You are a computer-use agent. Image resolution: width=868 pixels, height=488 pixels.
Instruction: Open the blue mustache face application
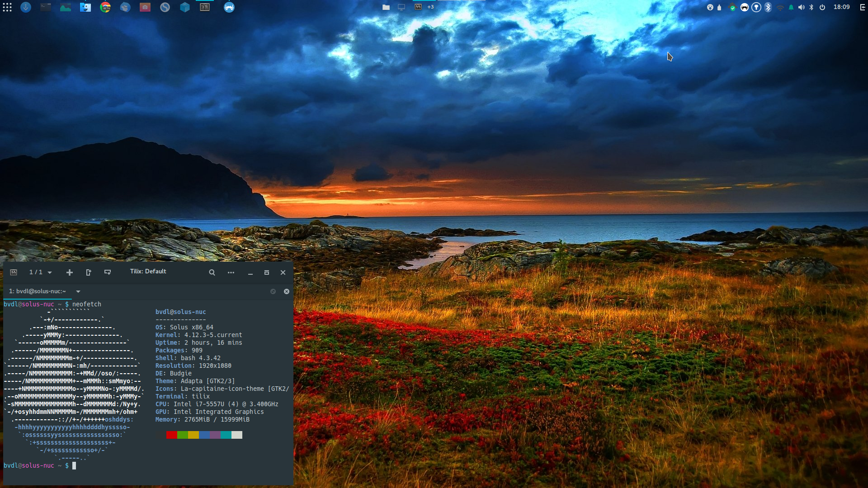click(x=229, y=7)
